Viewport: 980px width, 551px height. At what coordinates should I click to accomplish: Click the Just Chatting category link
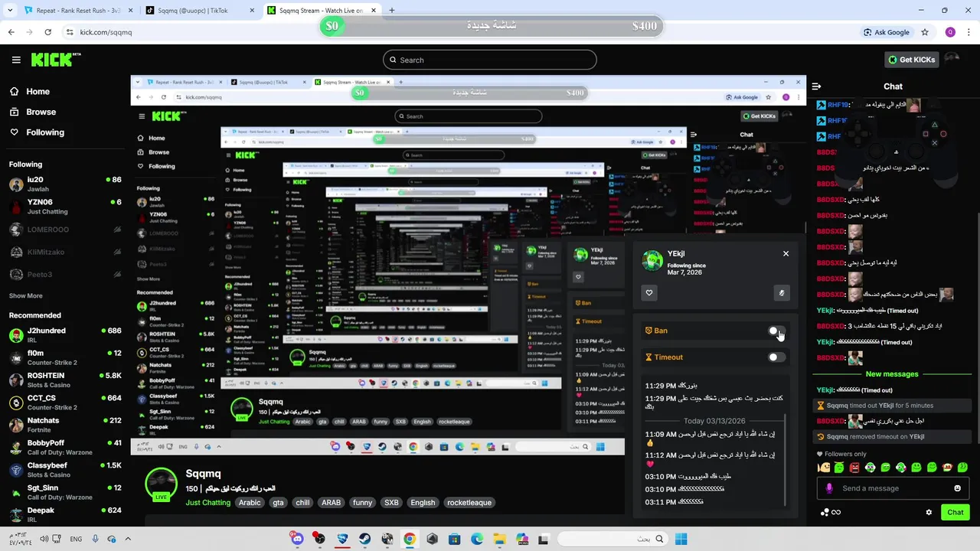click(207, 503)
